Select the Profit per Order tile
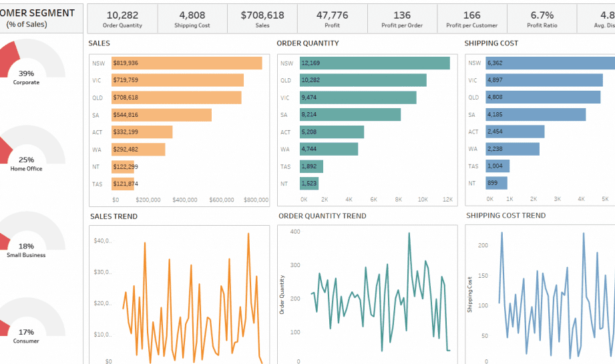 pos(402,19)
